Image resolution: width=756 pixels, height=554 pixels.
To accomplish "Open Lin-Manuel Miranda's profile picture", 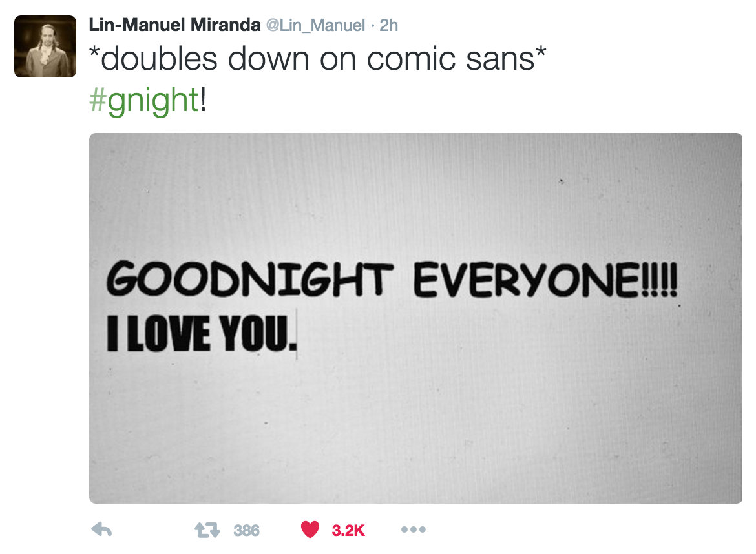I will click(45, 46).
